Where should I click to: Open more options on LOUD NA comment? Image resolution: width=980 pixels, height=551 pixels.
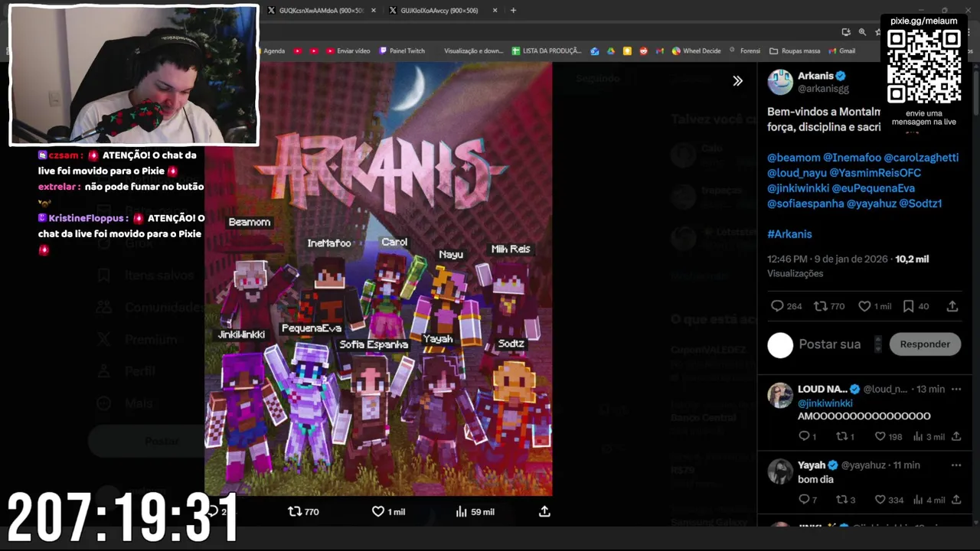click(x=955, y=389)
